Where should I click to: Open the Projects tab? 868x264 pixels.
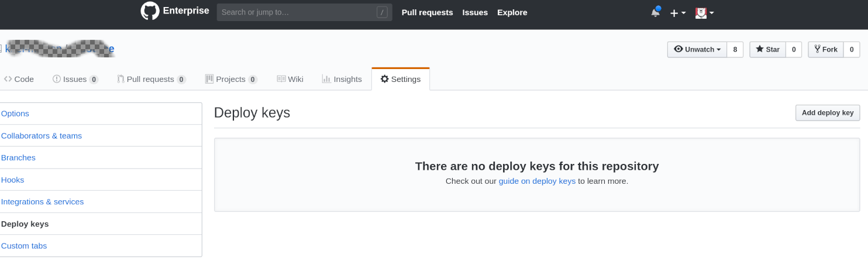click(232, 79)
